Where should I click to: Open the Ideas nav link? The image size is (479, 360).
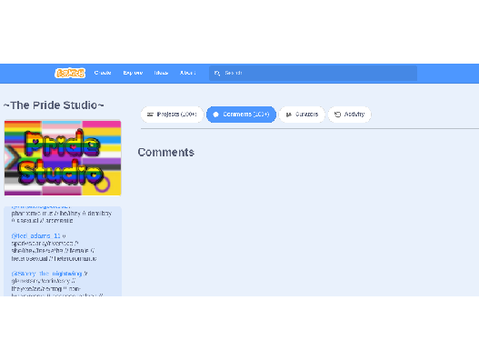(161, 73)
